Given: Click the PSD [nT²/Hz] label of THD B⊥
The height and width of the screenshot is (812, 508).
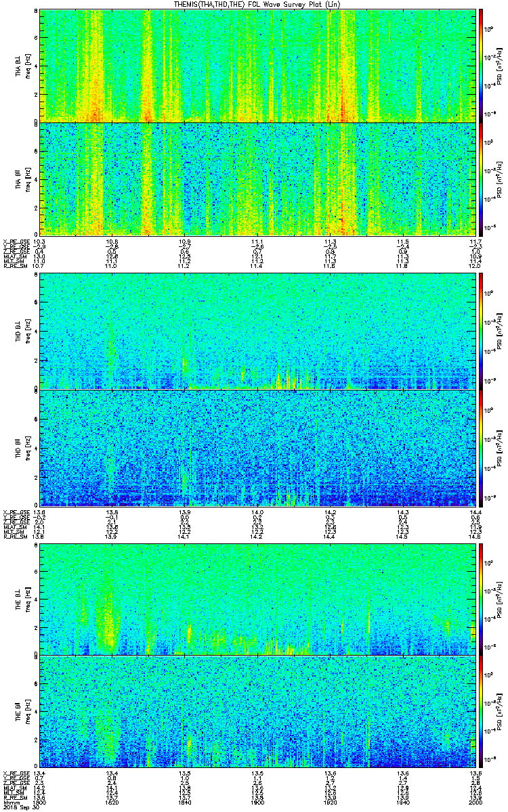Looking at the screenshot, I should click(x=499, y=332).
